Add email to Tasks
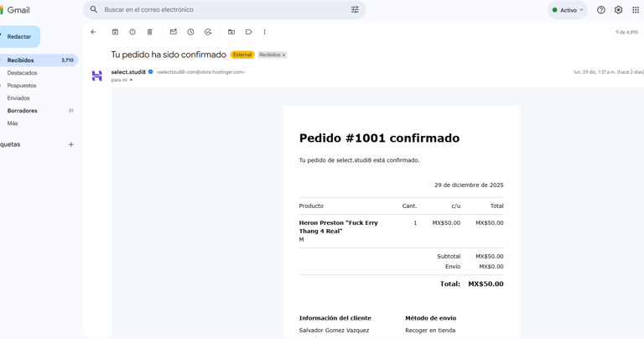The width and height of the screenshot is (644, 339). pos(208,32)
